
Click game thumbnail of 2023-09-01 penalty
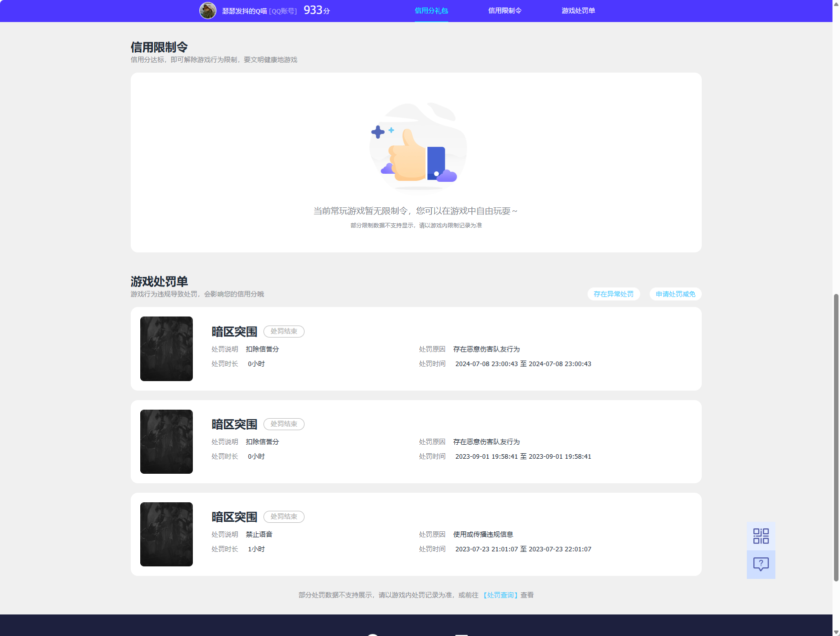point(166,442)
